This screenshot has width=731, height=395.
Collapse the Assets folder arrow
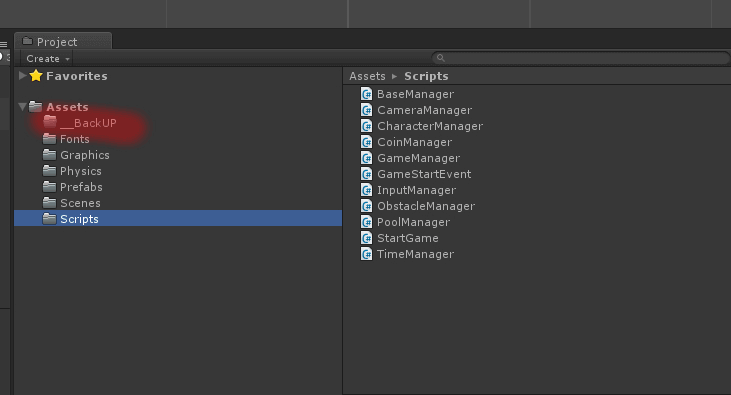pos(22,107)
